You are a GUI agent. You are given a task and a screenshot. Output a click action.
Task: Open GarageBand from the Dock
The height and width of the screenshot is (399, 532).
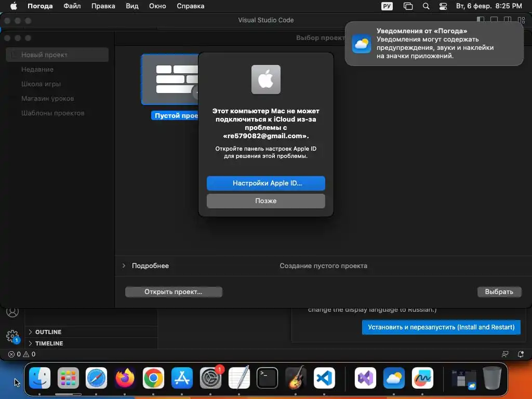296,378
